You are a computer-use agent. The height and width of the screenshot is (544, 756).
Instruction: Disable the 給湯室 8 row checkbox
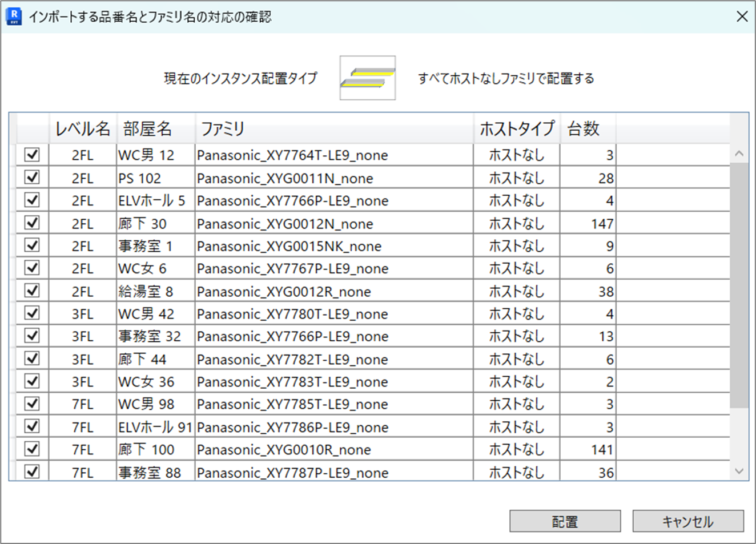[32, 291]
